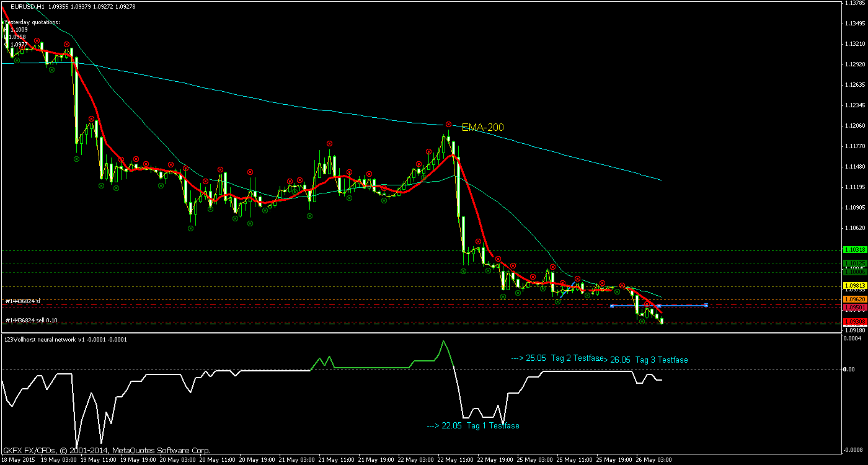Image resolution: width=868 pixels, height=465 pixels.
Task: Click the 22 May 11:00 date on the time axis
Action: pyautogui.click(x=457, y=460)
